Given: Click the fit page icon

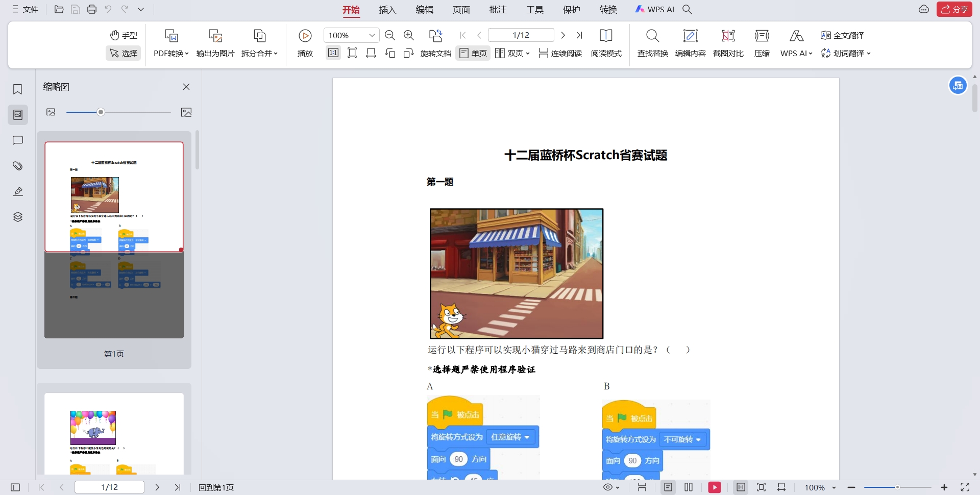Looking at the screenshot, I should pos(352,53).
